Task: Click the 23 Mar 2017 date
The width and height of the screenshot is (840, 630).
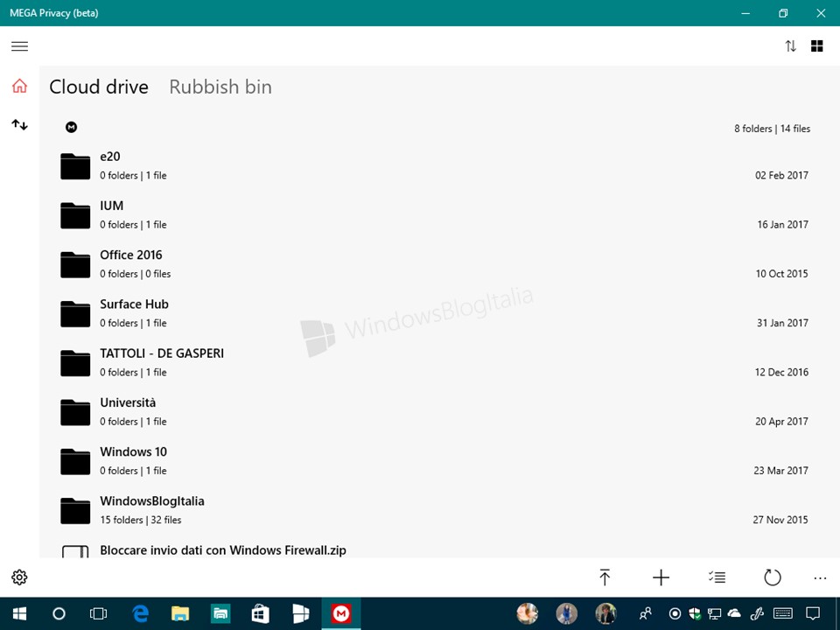Action: tap(780, 471)
